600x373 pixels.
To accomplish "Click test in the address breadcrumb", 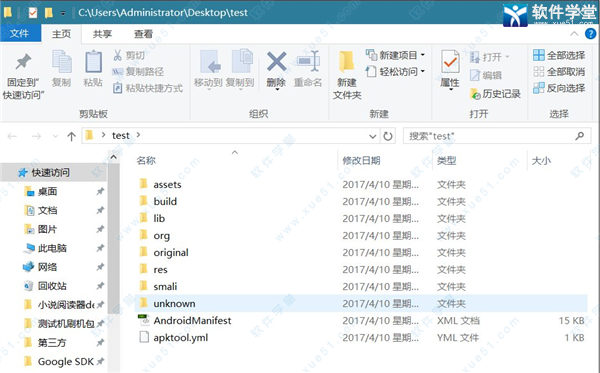I will [x=121, y=135].
